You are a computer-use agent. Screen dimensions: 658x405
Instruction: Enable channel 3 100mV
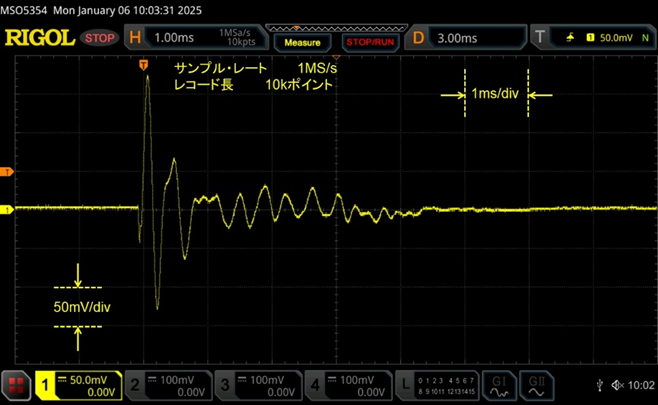tap(258, 386)
